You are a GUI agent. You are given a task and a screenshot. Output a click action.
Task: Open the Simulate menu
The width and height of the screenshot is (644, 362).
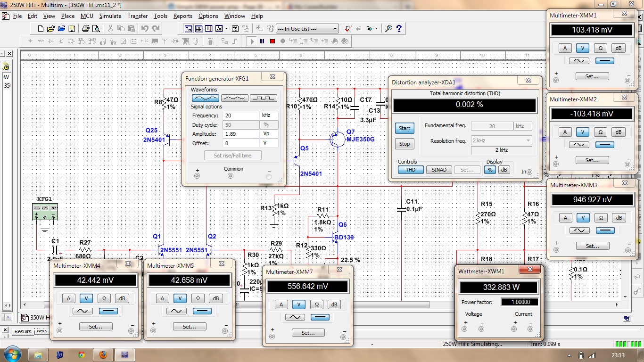tap(110, 16)
